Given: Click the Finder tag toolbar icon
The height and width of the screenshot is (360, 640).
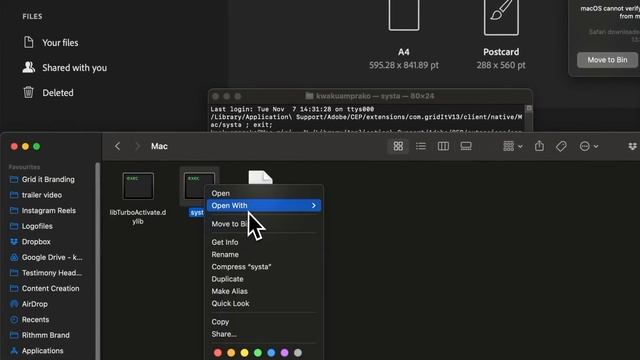Looking at the screenshot, I should [561, 146].
